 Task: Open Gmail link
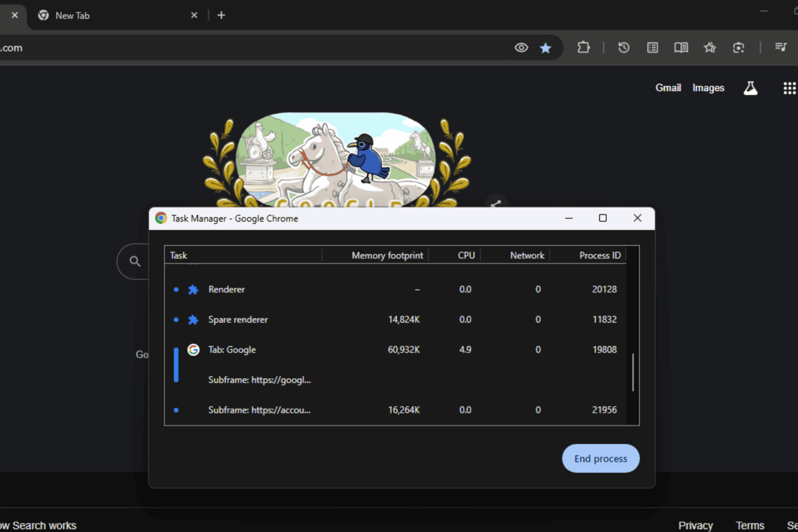(668, 88)
